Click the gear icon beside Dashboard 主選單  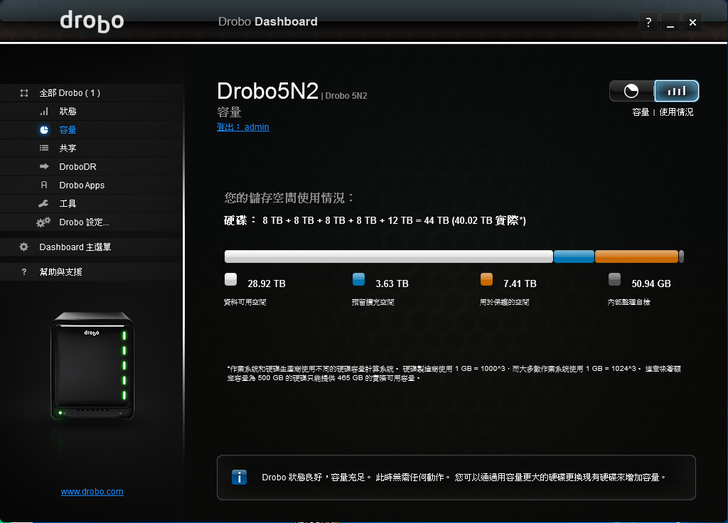pos(24,247)
